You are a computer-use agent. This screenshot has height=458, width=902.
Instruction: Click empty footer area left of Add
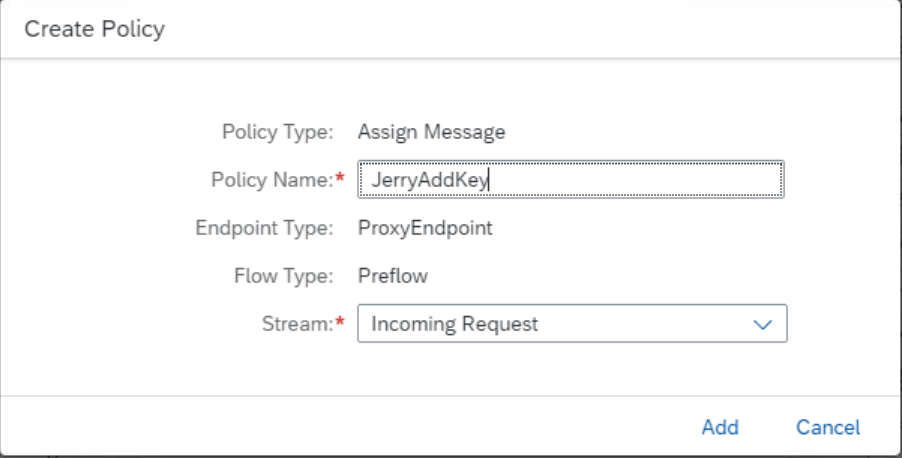[350, 427]
